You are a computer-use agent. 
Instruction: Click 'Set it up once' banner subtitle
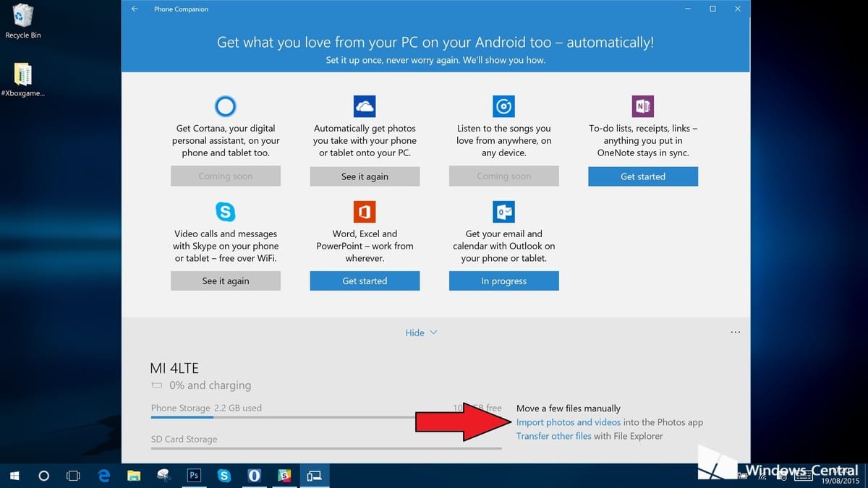[435, 60]
